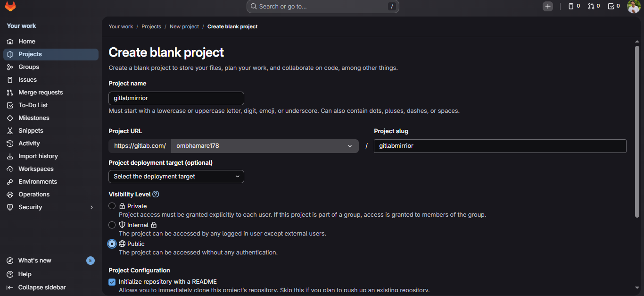644x296 pixels.
Task: Open the to-do list counter icon
Action: (613, 6)
